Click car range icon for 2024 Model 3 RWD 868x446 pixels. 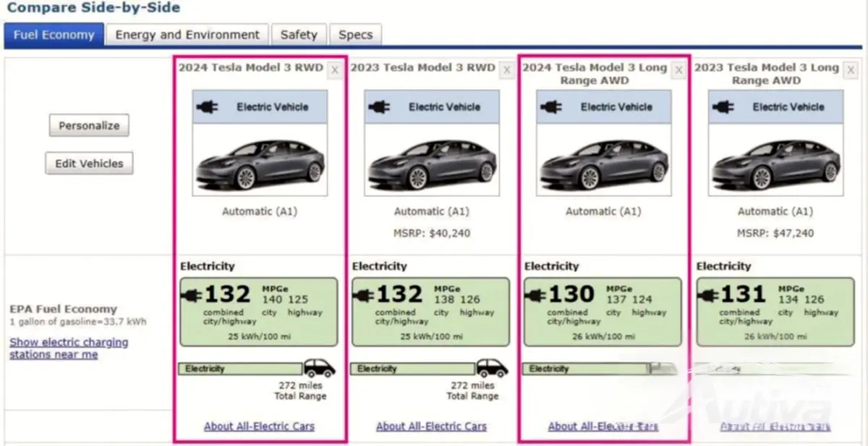[x=319, y=368]
